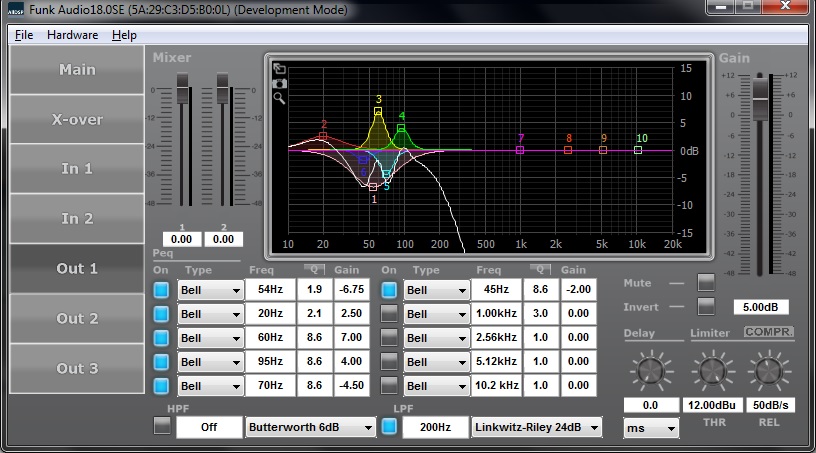Toggle the Invert button
816x453 pixels.
706,306
